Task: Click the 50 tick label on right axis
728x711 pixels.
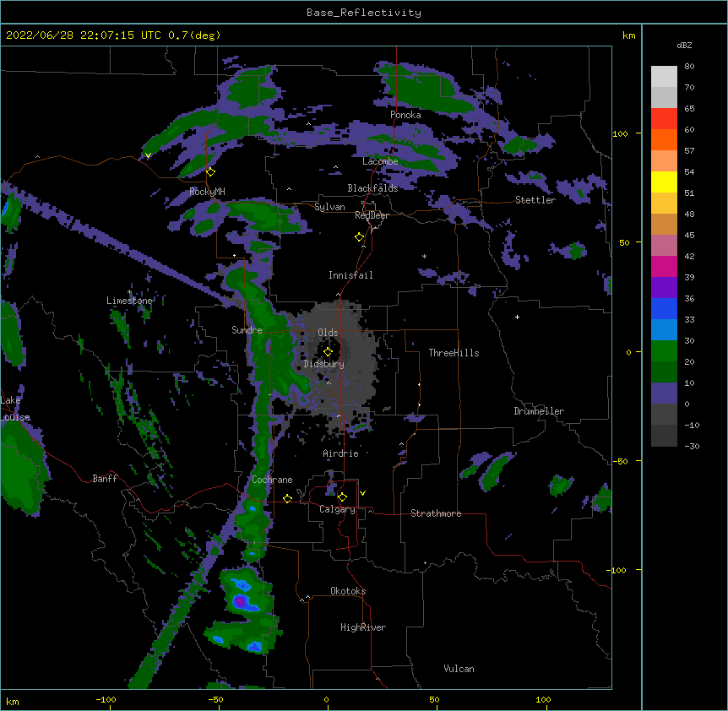Action: point(624,242)
